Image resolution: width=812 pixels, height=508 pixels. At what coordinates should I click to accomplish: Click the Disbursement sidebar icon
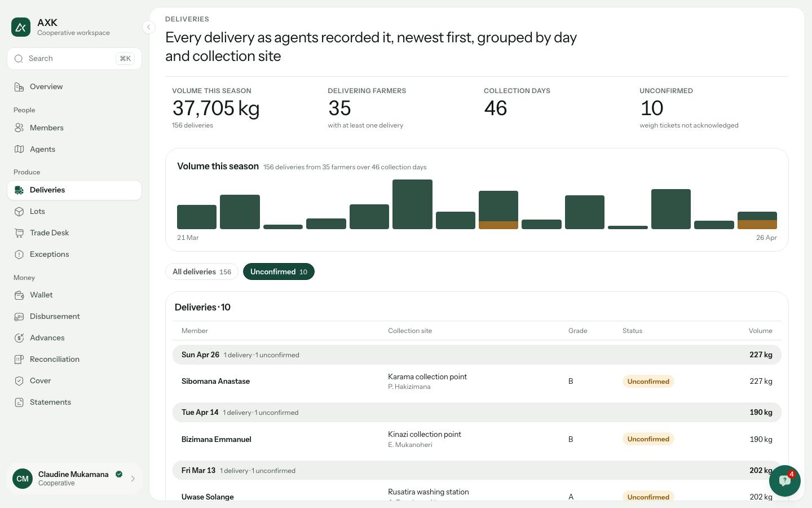coord(19,317)
